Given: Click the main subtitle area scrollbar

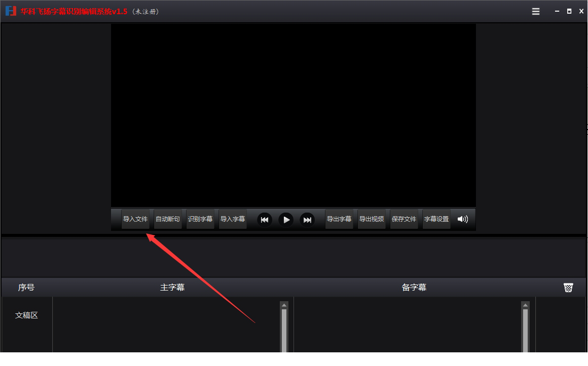Looking at the screenshot, I should [x=284, y=329].
